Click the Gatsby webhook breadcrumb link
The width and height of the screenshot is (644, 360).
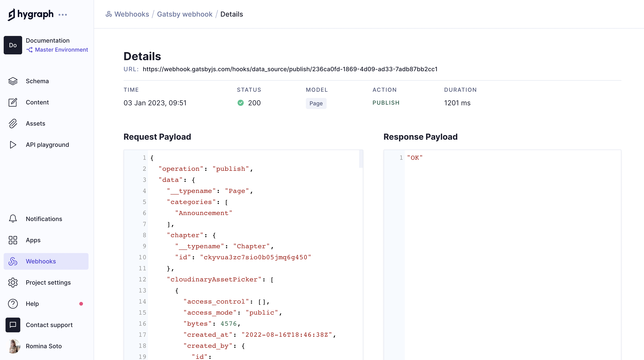click(x=184, y=14)
